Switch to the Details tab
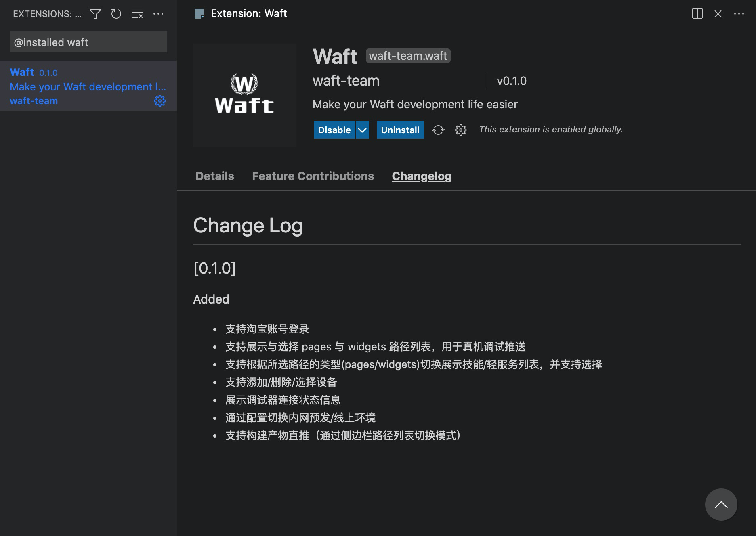Viewport: 756px width, 536px height. 215,176
